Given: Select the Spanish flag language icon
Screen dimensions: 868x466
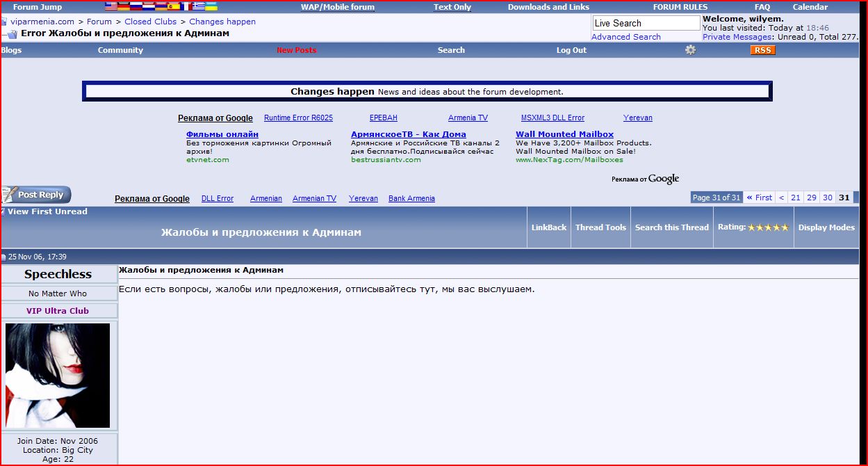Looking at the screenshot, I should pos(174,7).
